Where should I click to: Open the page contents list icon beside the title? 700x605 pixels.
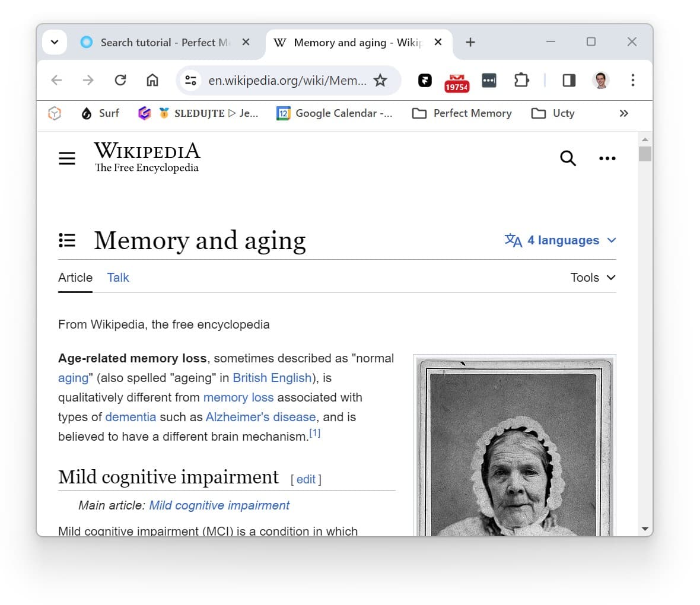[67, 240]
